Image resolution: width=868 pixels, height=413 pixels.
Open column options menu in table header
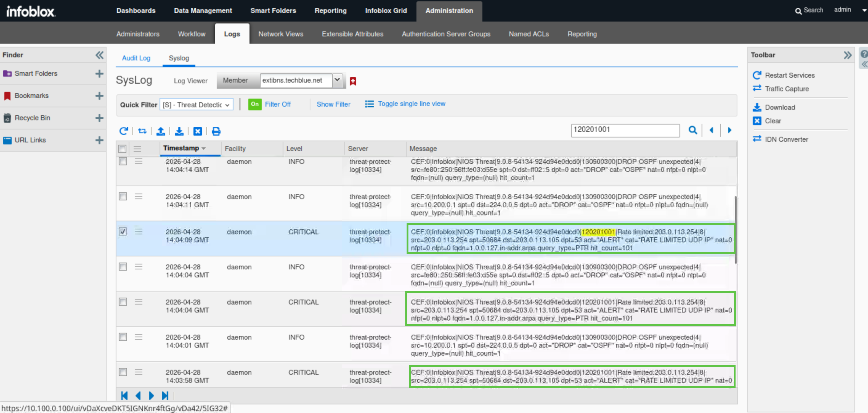click(x=137, y=149)
